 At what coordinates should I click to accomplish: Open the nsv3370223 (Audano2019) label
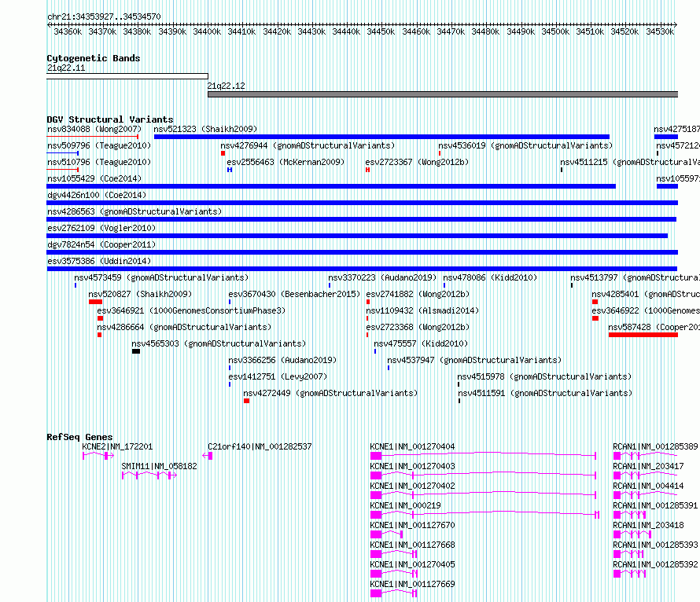click(x=382, y=277)
